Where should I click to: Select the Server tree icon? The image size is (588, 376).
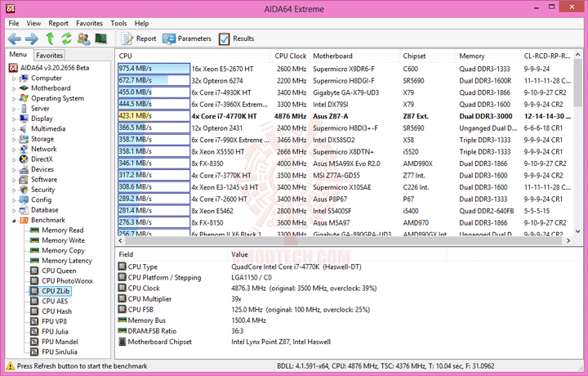click(24, 109)
